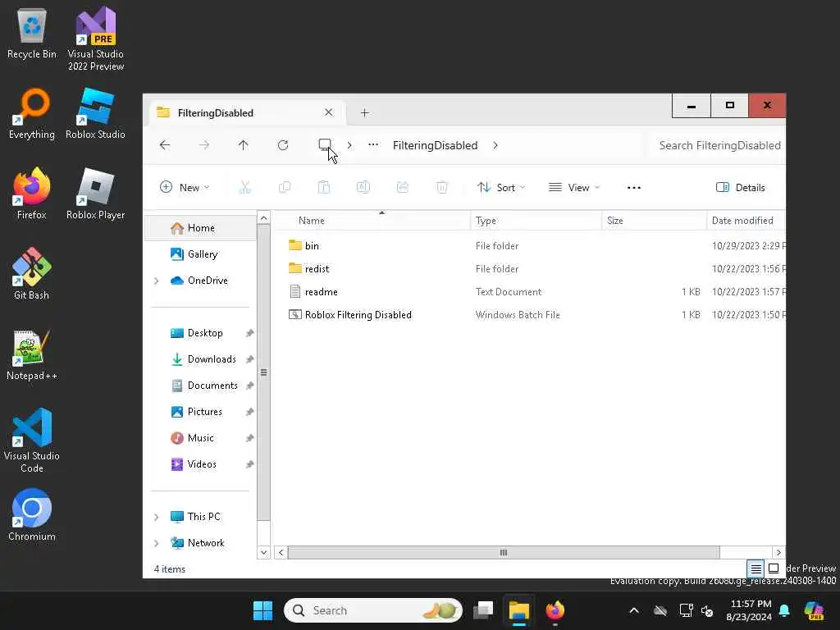Image resolution: width=840 pixels, height=630 pixels.
Task: Open the Sort dropdown menu
Action: click(x=501, y=188)
